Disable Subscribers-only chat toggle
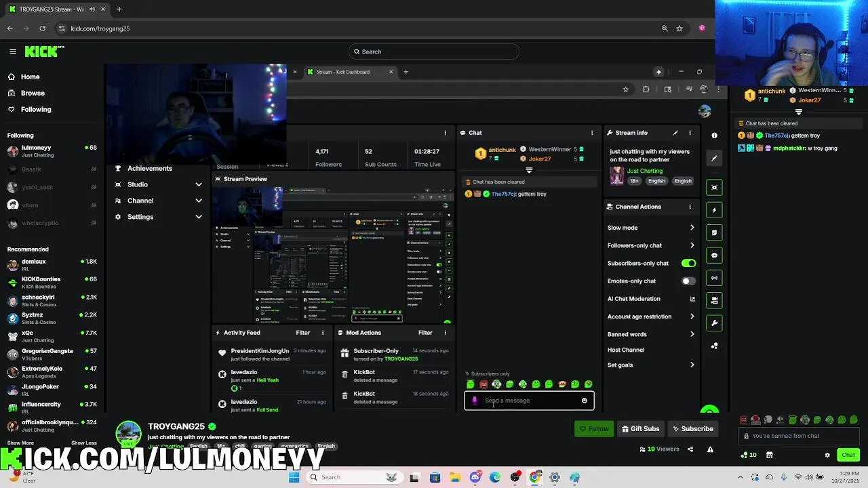 (688, 263)
